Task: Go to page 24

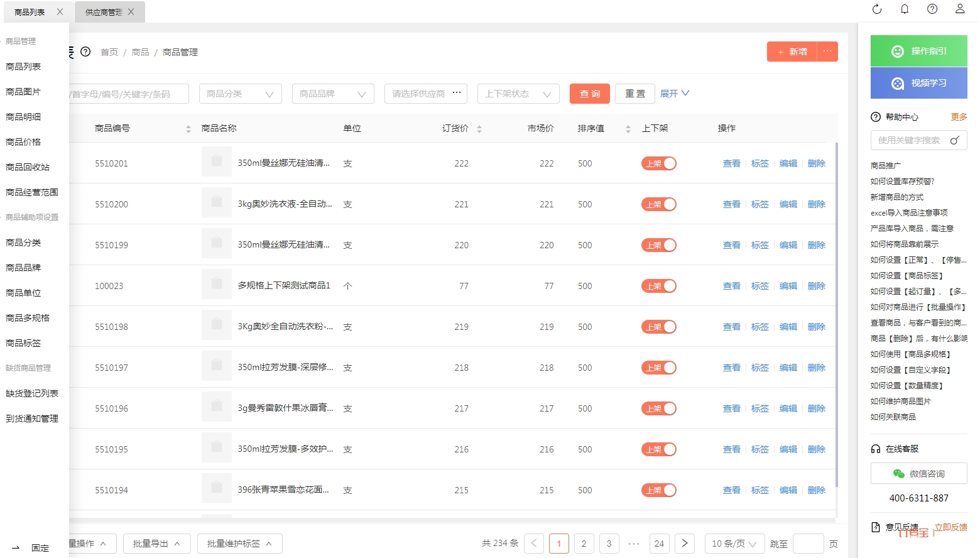Action: (x=659, y=544)
